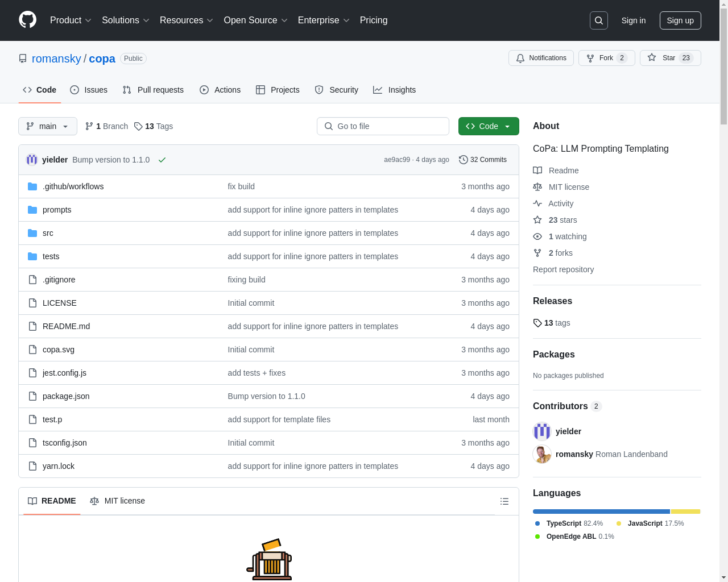Switch to the Pull requests tab
The height and width of the screenshot is (582, 728).
(x=153, y=90)
